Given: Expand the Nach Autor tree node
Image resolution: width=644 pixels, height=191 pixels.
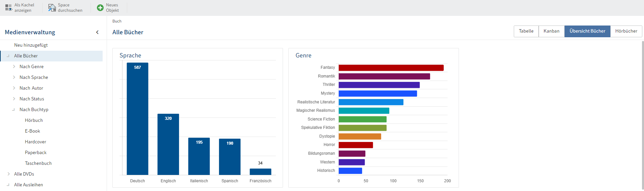Looking at the screenshot, I should (x=14, y=88).
